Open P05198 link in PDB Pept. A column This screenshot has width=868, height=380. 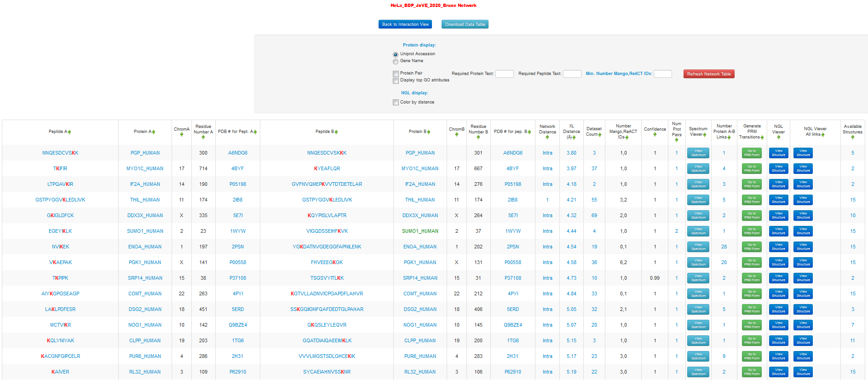click(x=238, y=184)
